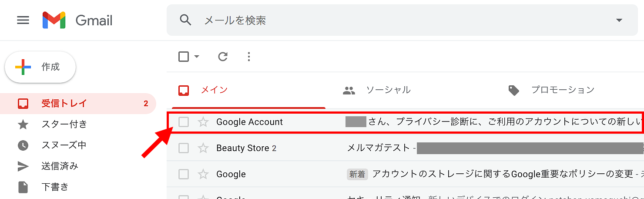Switch to the プロモーション tab
This screenshot has height=199, width=644.
pyautogui.click(x=551, y=90)
